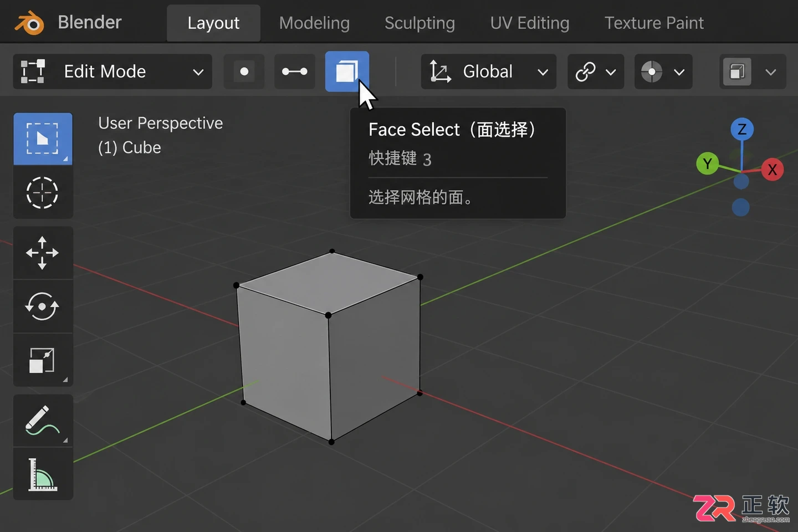Click the top face of the cube
This screenshot has height=532, width=798.
click(329, 283)
